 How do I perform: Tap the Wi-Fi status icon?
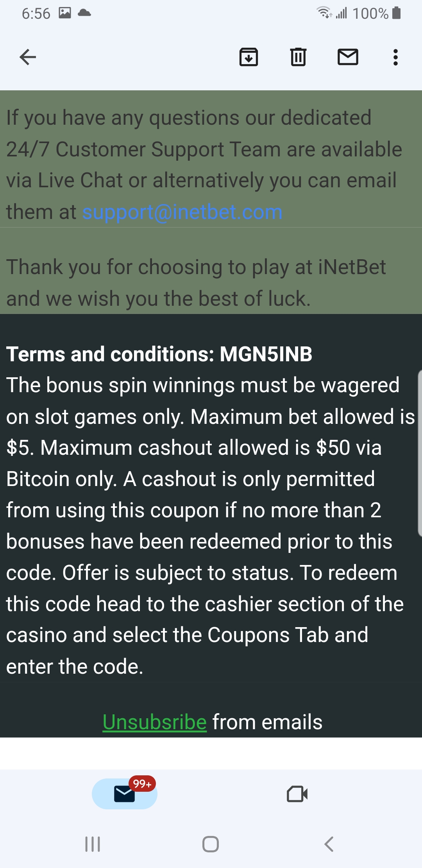324,13
